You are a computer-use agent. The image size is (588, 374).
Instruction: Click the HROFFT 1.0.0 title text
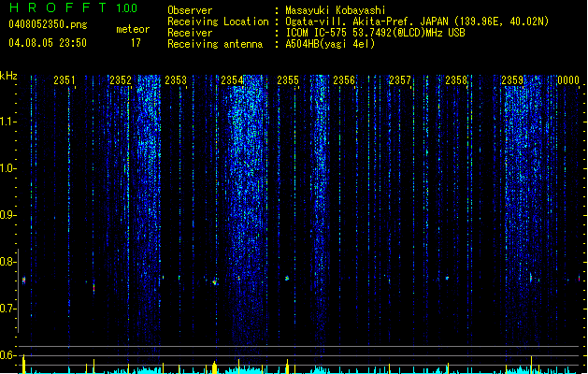73,7
